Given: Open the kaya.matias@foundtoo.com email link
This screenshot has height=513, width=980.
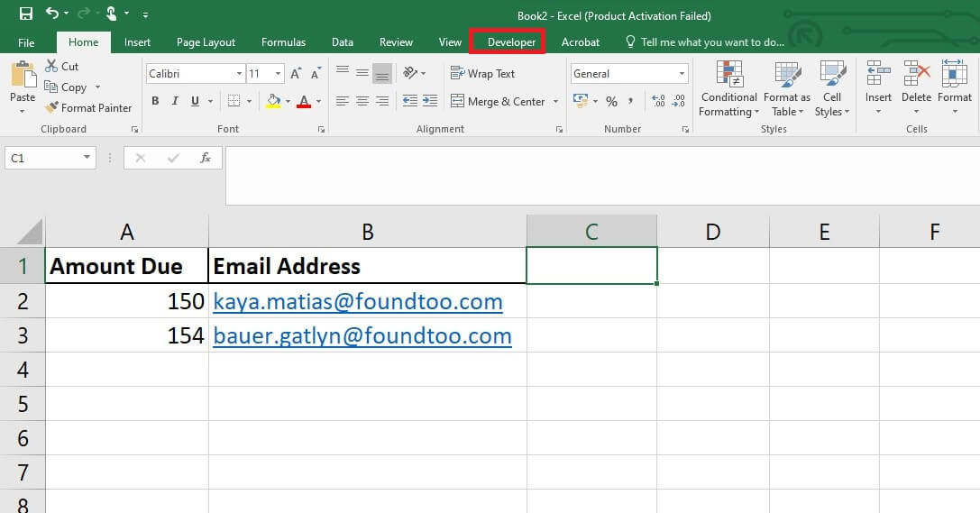Looking at the screenshot, I should coord(357,301).
